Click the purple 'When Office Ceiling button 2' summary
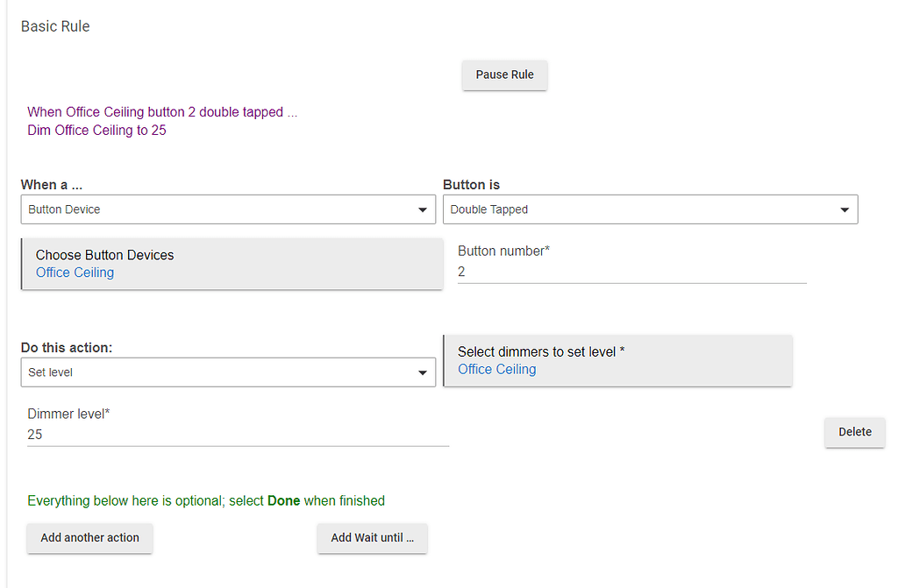The height and width of the screenshot is (588, 898). pos(162,112)
